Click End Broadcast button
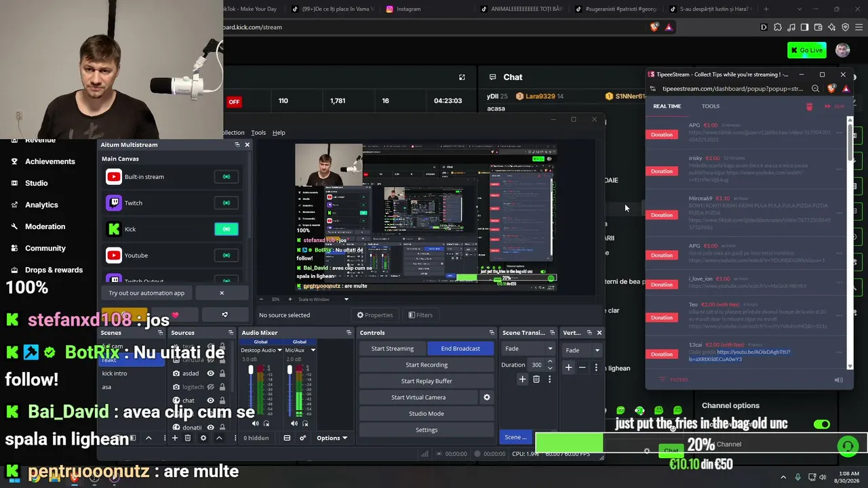868x488 pixels. click(460, 348)
